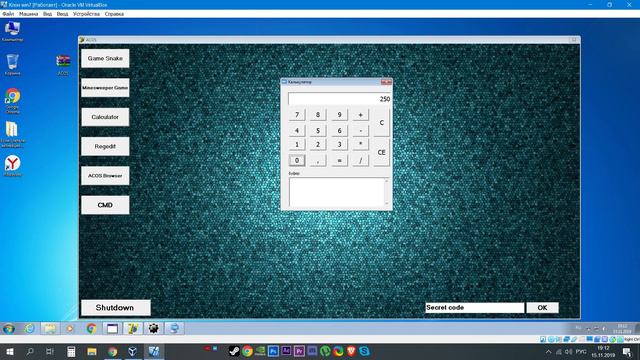Click the ACOS Calculator button
This screenshot has width=640, height=360.
(x=105, y=117)
